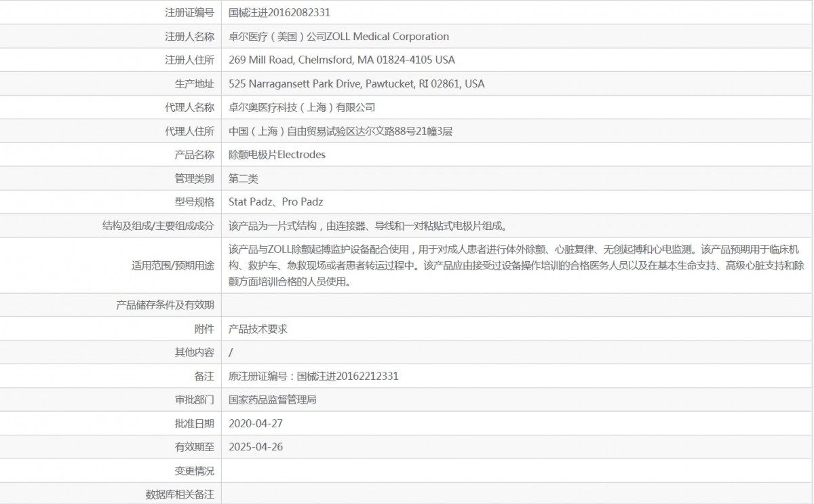Click the structure and composition description text
The height and width of the screenshot is (504, 814).
[367, 226]
